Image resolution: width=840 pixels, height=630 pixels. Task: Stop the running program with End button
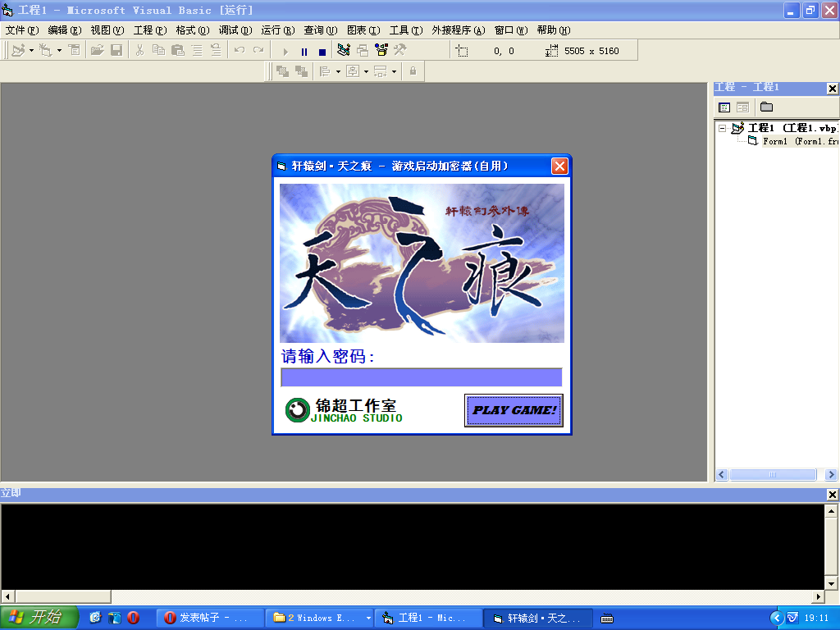pos(322,52)
